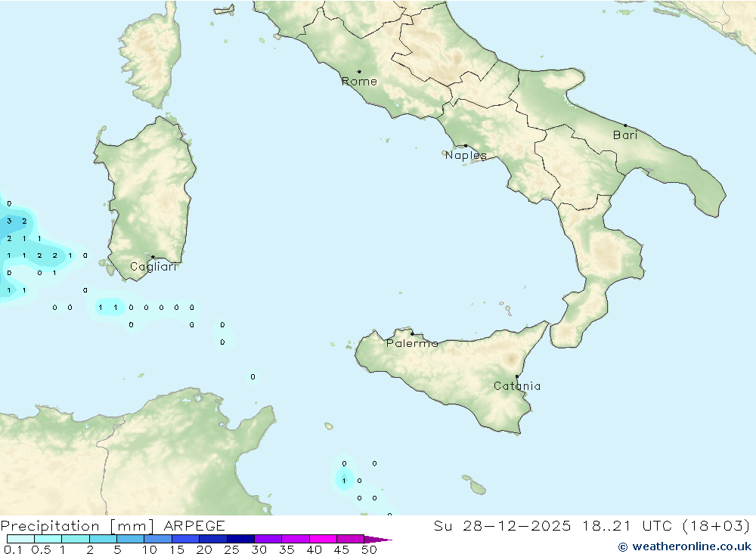The width and height of the screenshot is (756, 554).
Task: Click the lightest 0.1 mm legend swatch
Action: click(20, 539)
